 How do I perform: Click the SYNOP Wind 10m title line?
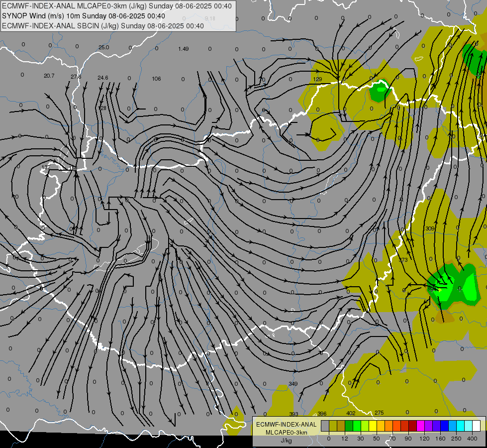click(83, 16)
